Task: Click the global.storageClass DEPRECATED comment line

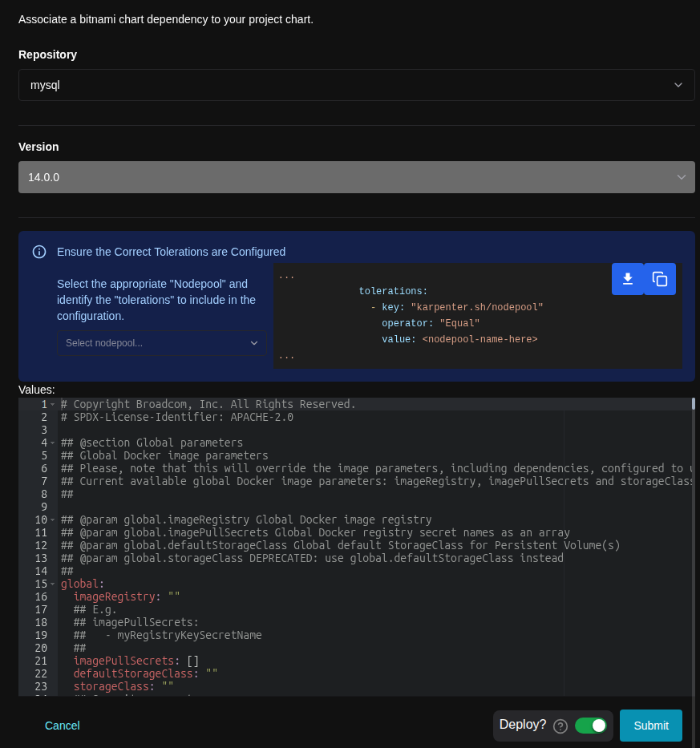Action: [312, 559]
